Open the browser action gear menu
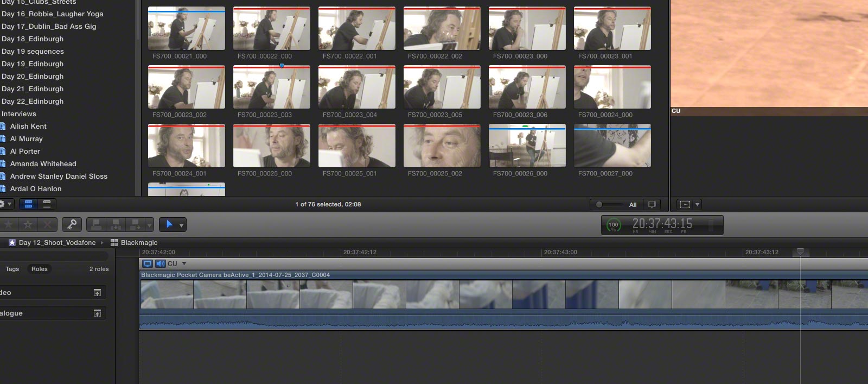This screenshot has height=384, width=868. click(5, 204)
